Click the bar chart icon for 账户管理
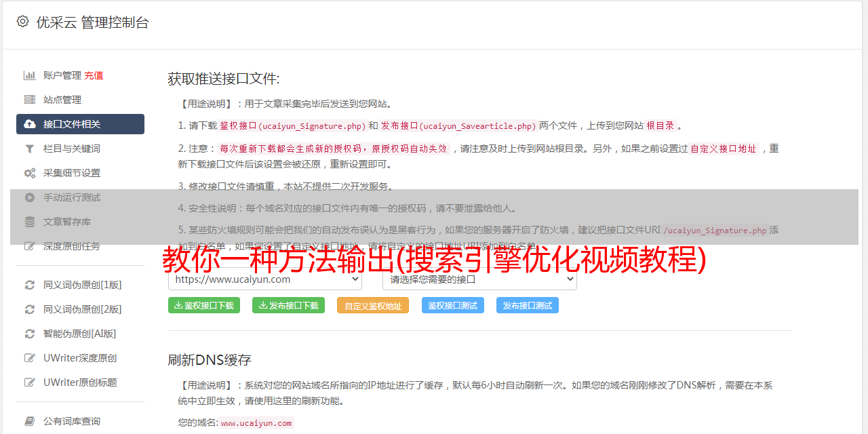 pyautogui.click(x=30, y=75)
